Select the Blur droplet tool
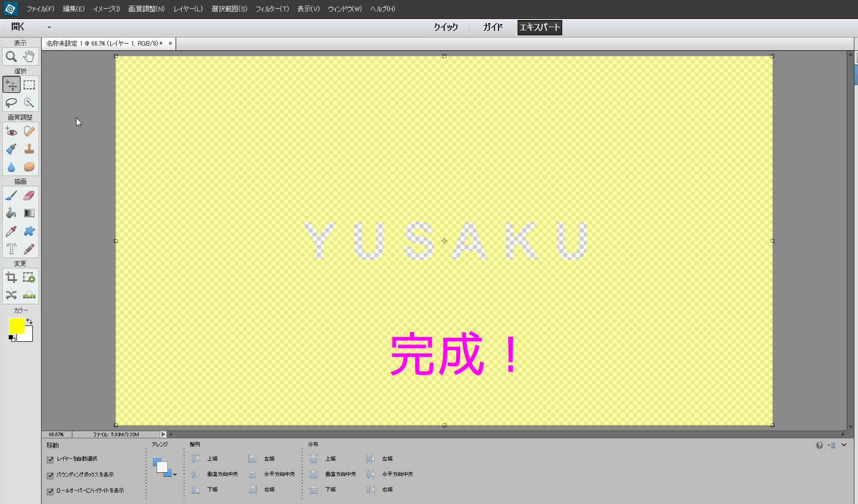The image size is (858, 504). pyautogui.click(x=11, y=167)
